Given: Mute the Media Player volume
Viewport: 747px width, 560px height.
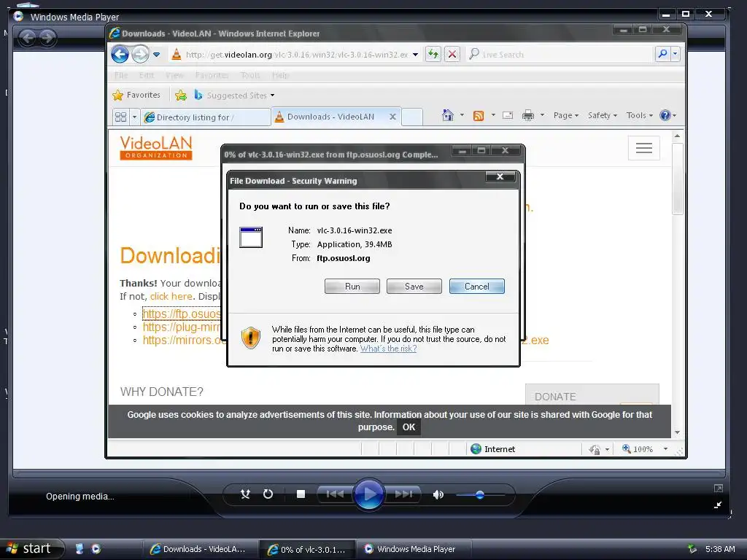Looking at the screenshot, I should (438, 495).
